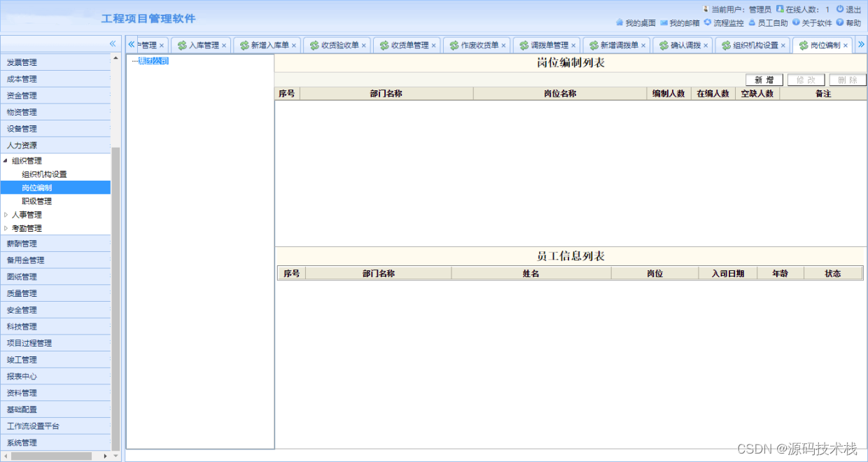Screen dimensions: 868x462
Task: Expand the 资金管理 sidebar section
Action: (55, 96)
